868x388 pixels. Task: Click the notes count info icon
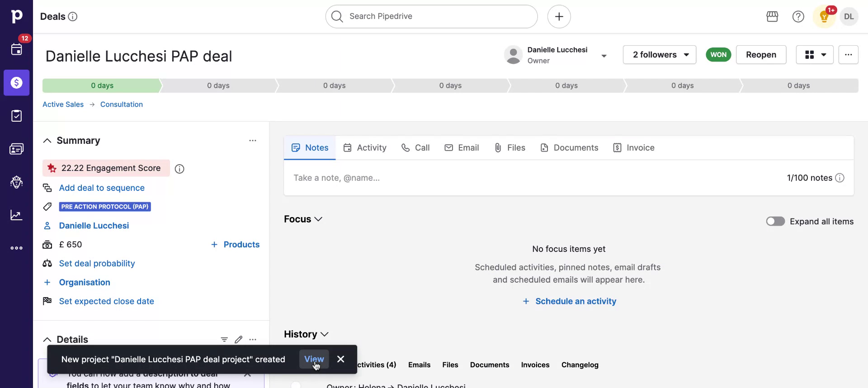(x=840, y=178)
